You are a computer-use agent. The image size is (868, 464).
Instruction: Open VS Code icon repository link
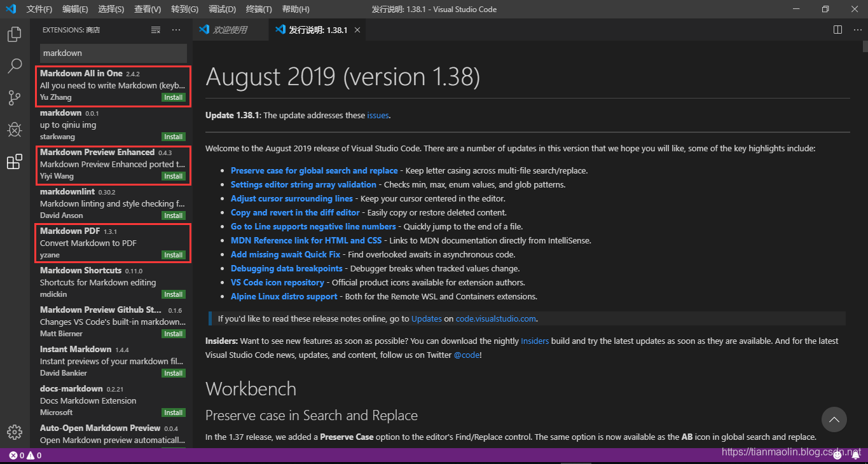(277, 282)
